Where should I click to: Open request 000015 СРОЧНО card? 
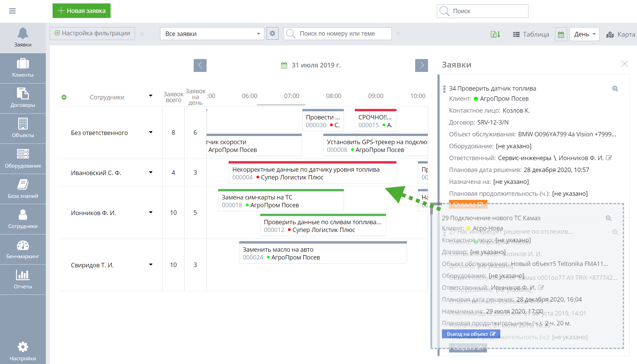point(375,120)
